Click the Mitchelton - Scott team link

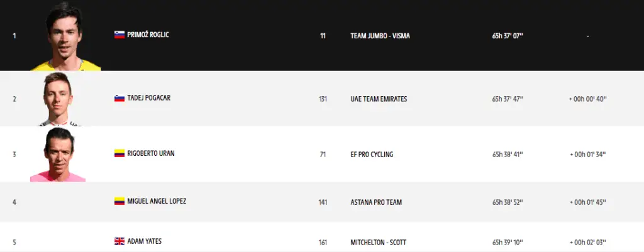pyautogui.click(x=377, y=242)
